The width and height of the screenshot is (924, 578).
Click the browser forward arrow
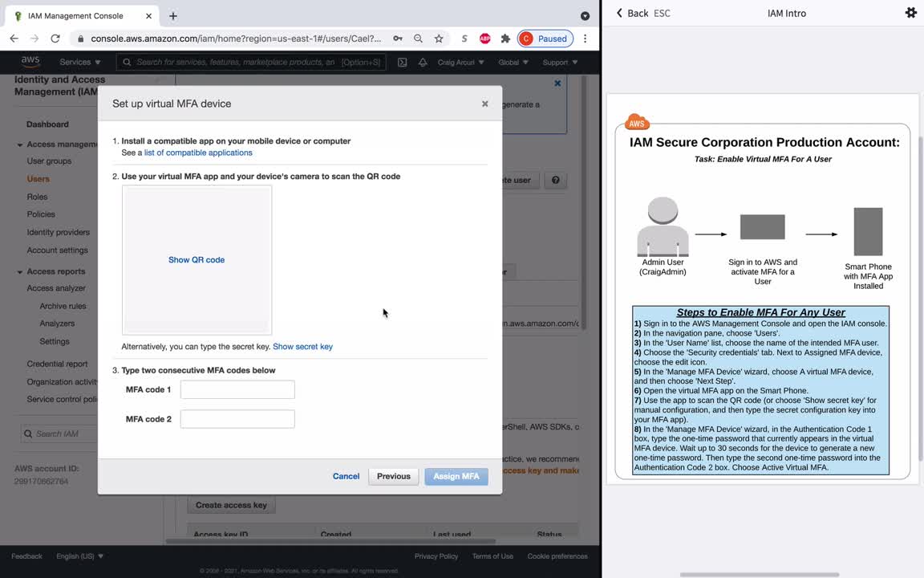34,39
